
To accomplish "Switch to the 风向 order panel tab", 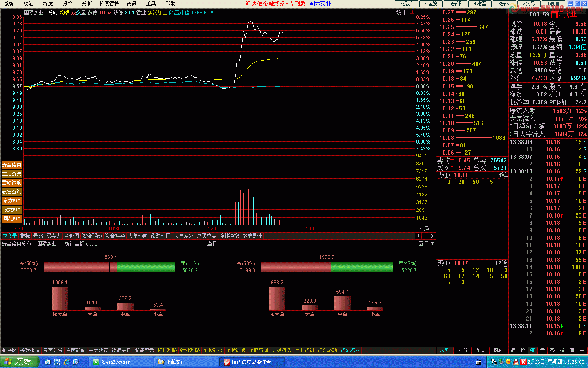I will tap(499, 350).
